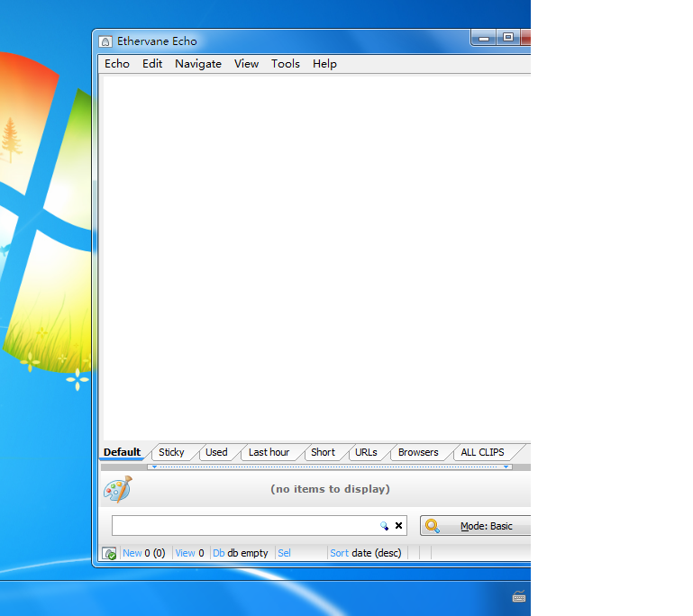Click the paint palette icon
This screenshot has height=616, width=693.
(x=117, y=489)
